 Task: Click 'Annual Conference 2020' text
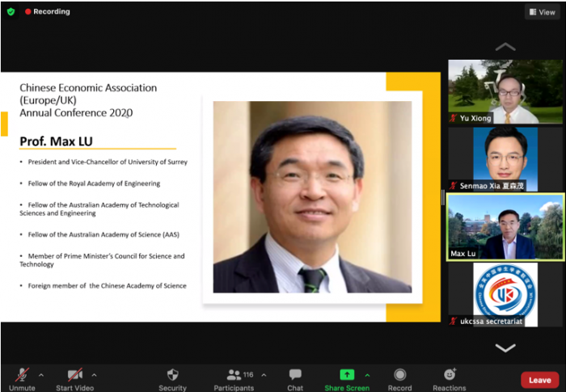click(x=76, y=112)
